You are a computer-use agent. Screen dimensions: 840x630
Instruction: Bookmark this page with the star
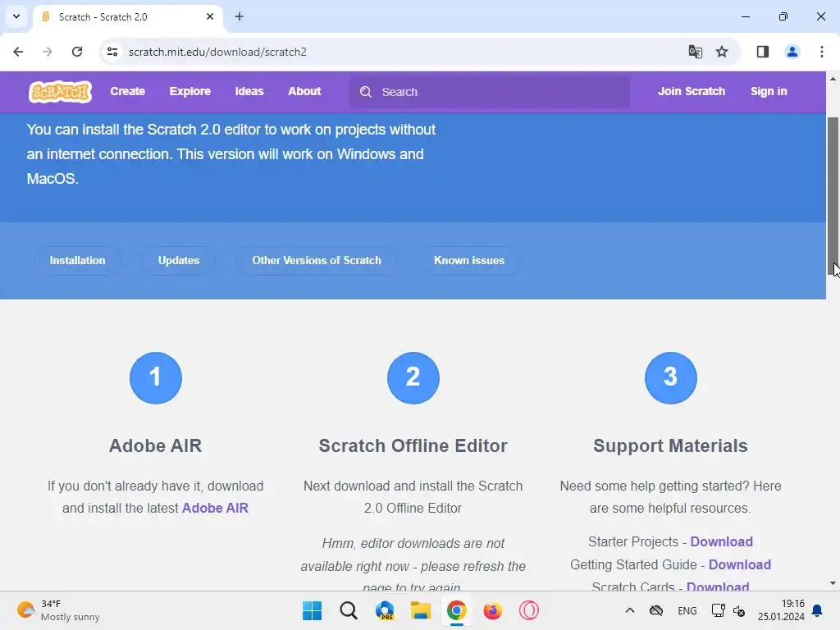click(x=722, y=52)
